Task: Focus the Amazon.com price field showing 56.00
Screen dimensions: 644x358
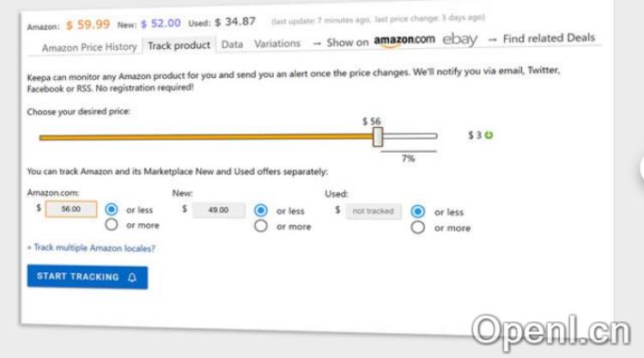Action: 70,209
